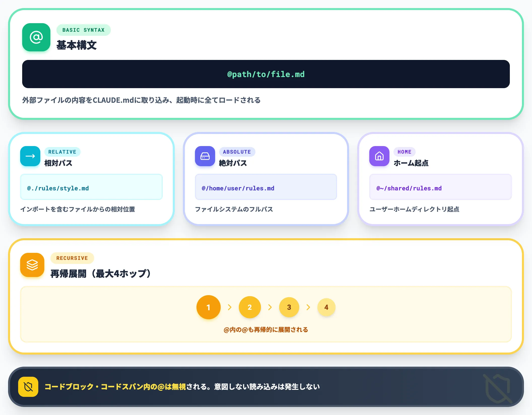
Task: Click the chevron between hops 2 and 3
Action: tap(270, 307)
